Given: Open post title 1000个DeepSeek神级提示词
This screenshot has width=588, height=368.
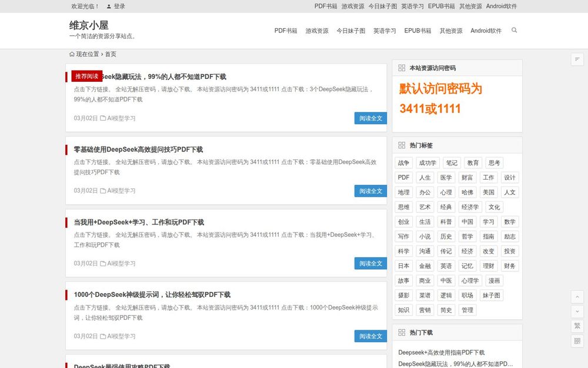Looking at the screenshot, I should point(152,295).
